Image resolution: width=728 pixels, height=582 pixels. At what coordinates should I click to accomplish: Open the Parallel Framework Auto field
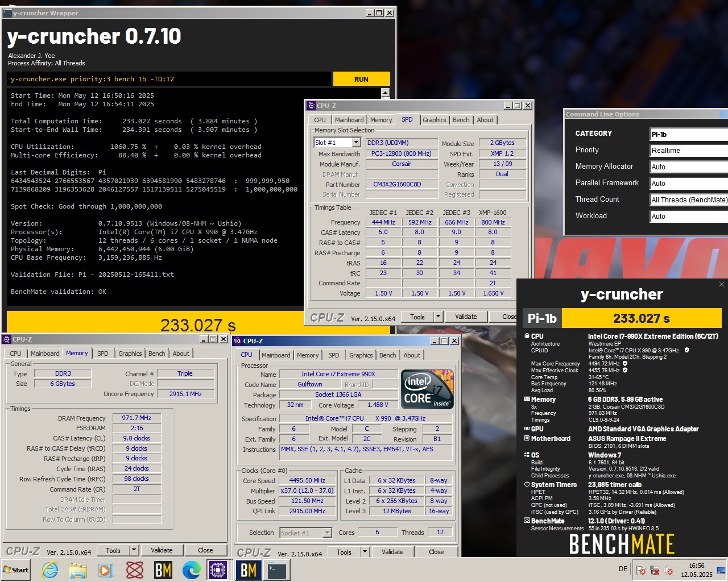click(x=689, y=183)
